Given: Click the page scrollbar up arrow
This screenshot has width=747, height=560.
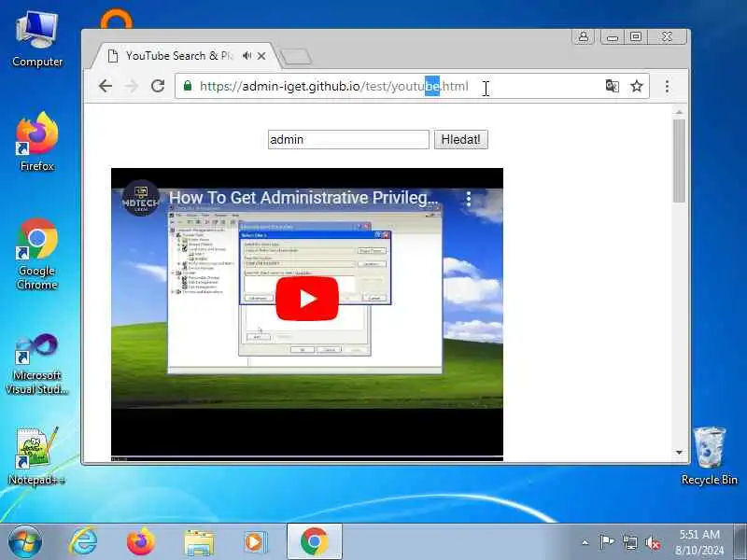Looking at the screenshot, I should coord(680,112).
